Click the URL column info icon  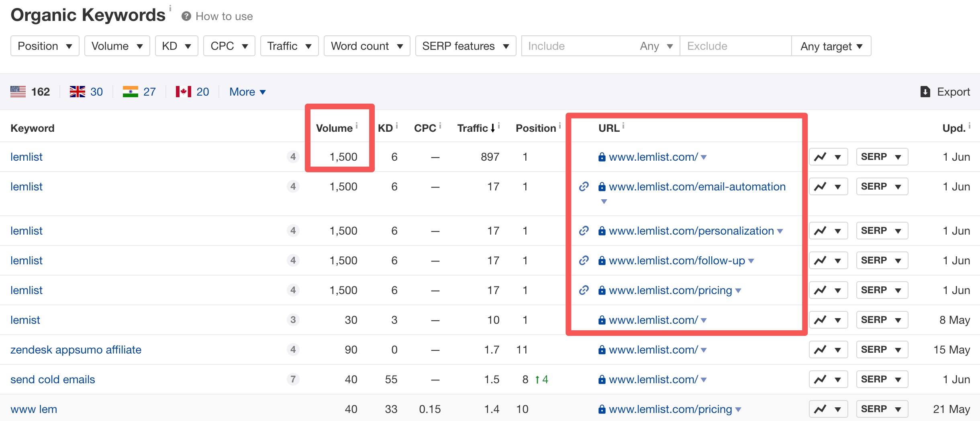623,125
